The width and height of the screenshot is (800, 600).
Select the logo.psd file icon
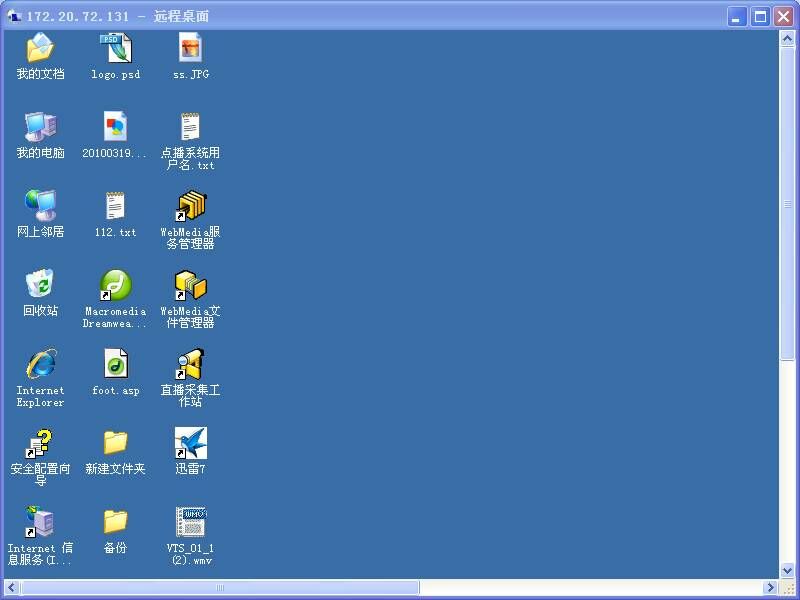click(x=115, y=48)
